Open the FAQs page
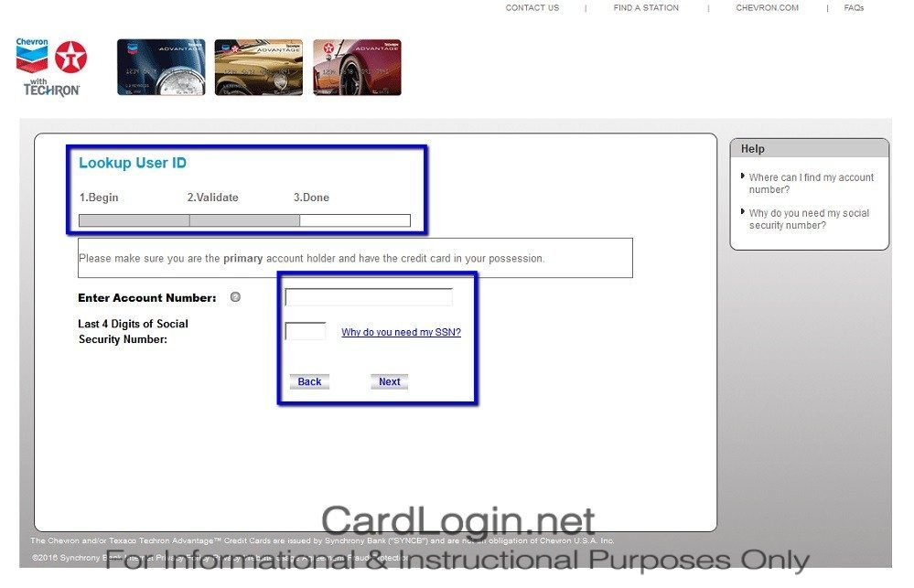 coord(854,8)
